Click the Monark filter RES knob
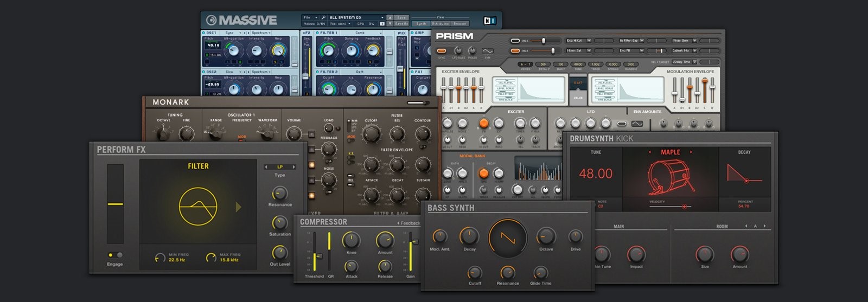 [x=397, y=134]
